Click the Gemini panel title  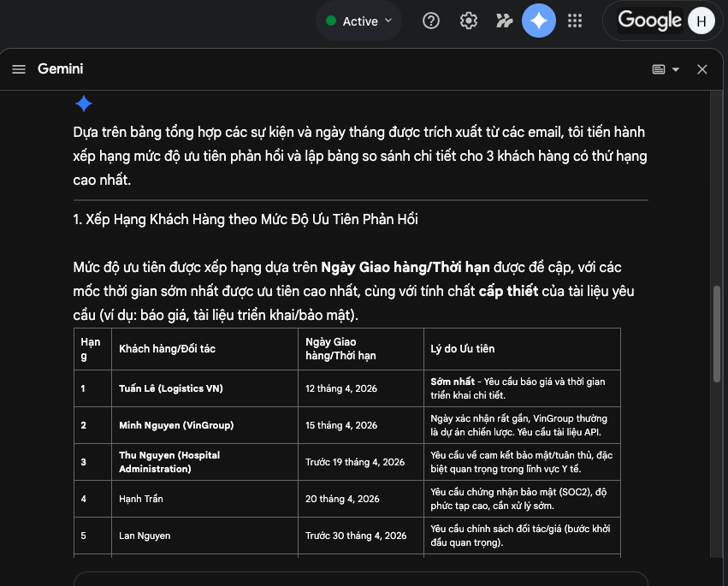(60, 69)
